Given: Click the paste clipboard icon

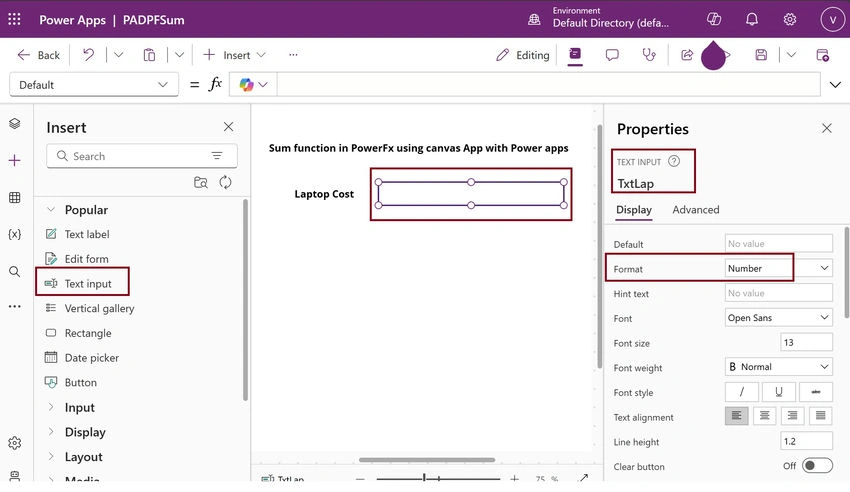Looking at the screenshot, I should (149, 55).
